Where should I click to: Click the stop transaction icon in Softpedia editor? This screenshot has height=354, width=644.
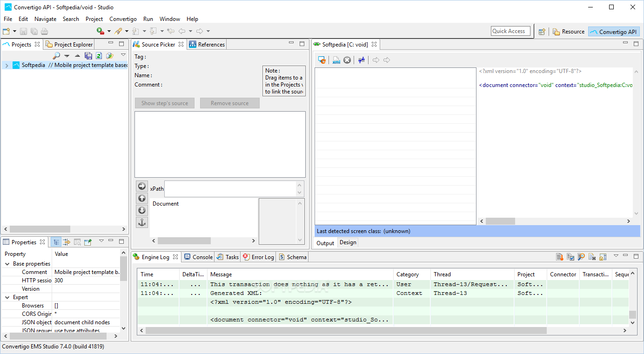(347, 60)
